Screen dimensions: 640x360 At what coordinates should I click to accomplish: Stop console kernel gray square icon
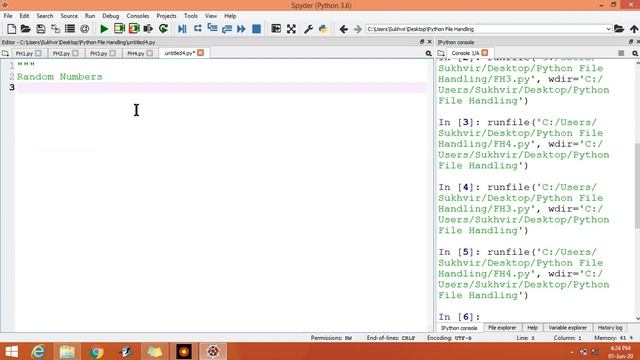pos(621,53)
